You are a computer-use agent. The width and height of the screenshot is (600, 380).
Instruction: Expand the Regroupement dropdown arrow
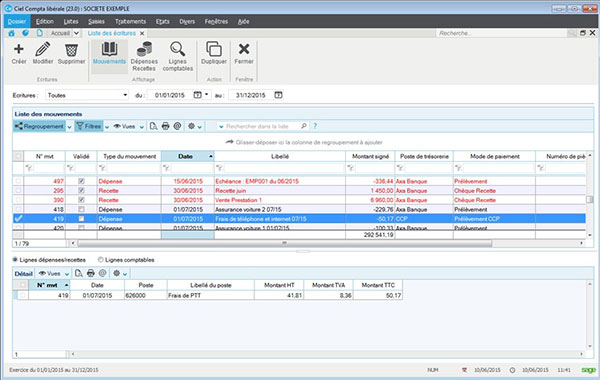coord(69,127)
